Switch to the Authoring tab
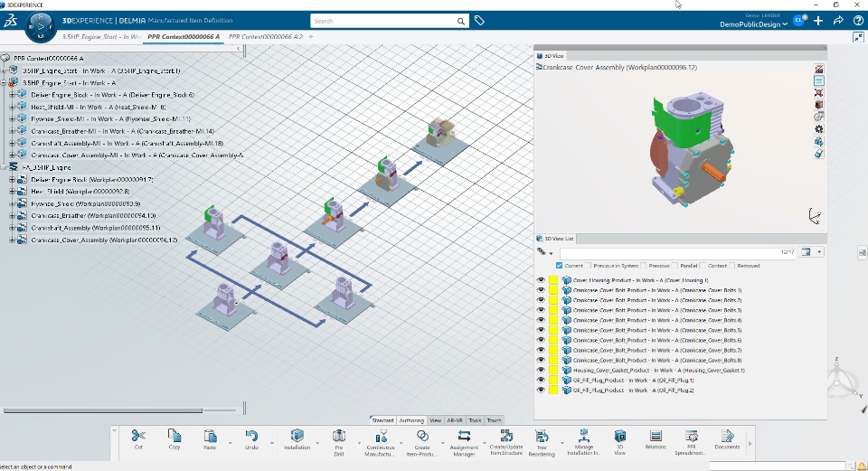 pos(411,420)
